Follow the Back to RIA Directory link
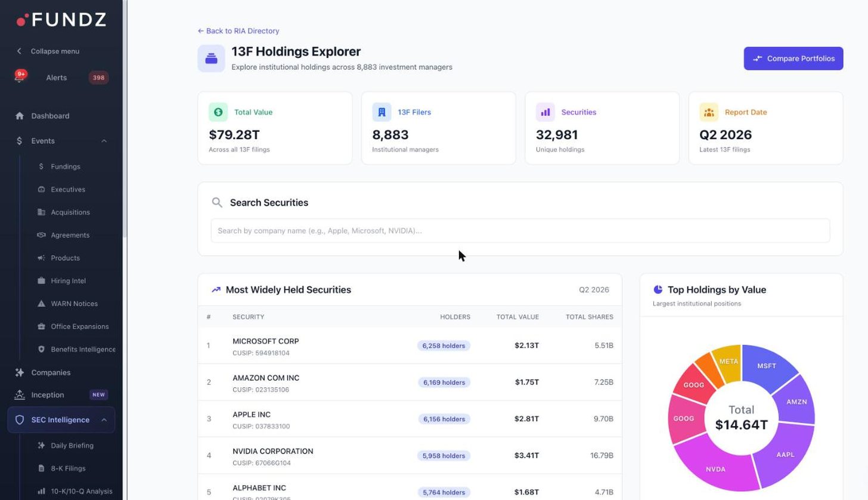 238,31
